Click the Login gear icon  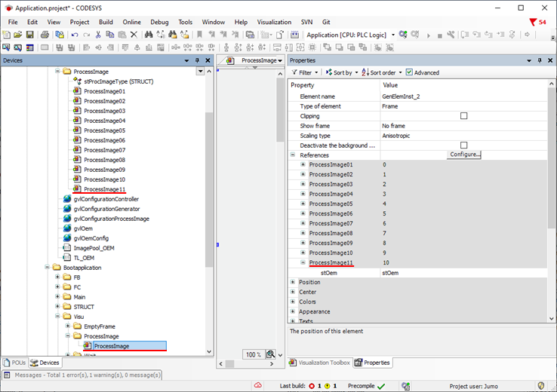click(x=403, y=35)
